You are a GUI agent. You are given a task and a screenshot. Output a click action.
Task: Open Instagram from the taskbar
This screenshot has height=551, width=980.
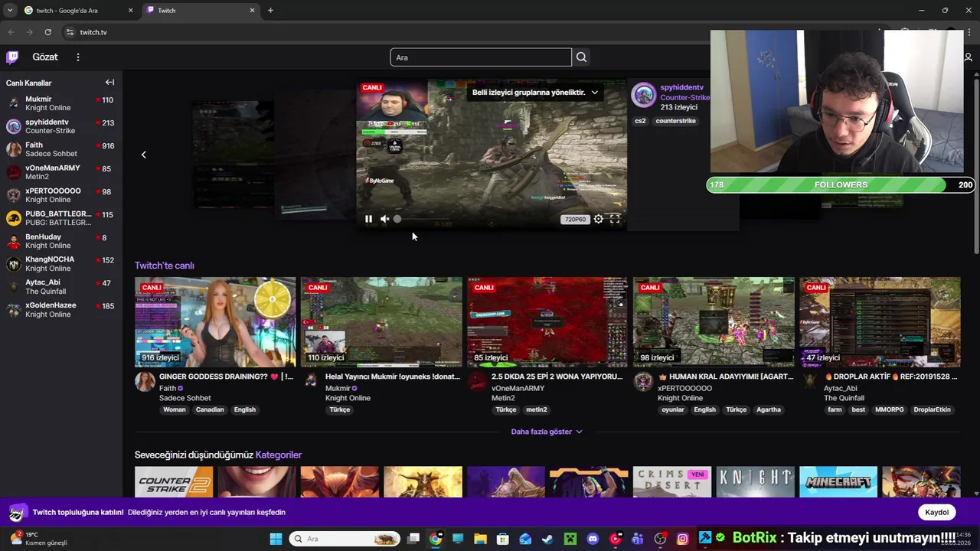coord(682,539)
